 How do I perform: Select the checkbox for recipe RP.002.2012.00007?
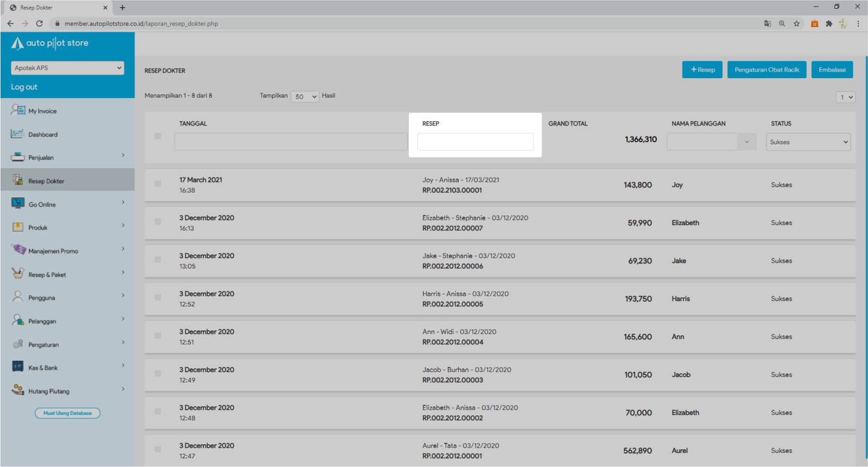pyautogui.click(x=158, y=222)
